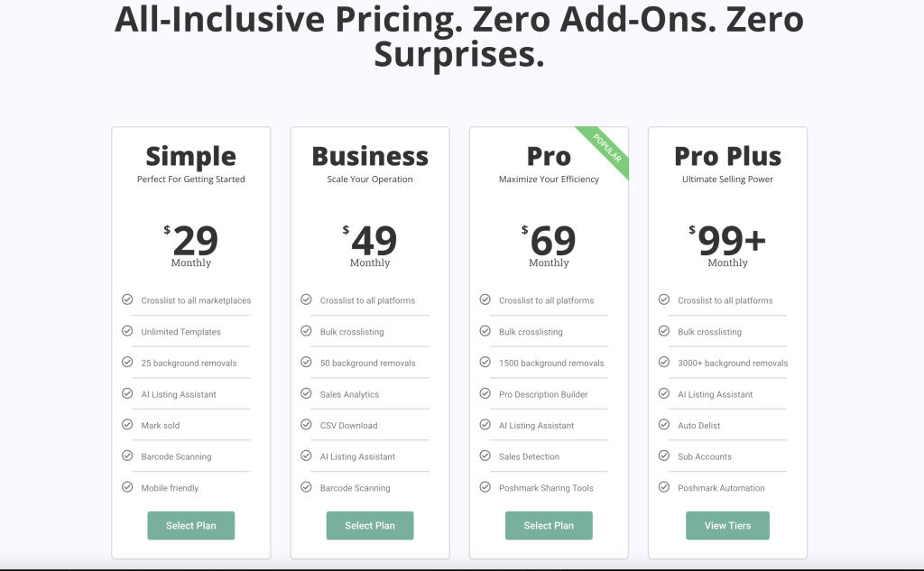Image resolution: width=924 pixels, height=571 pixels.
Task: Click the $99+ Monthly price
Action: click(x=727, y=242)
